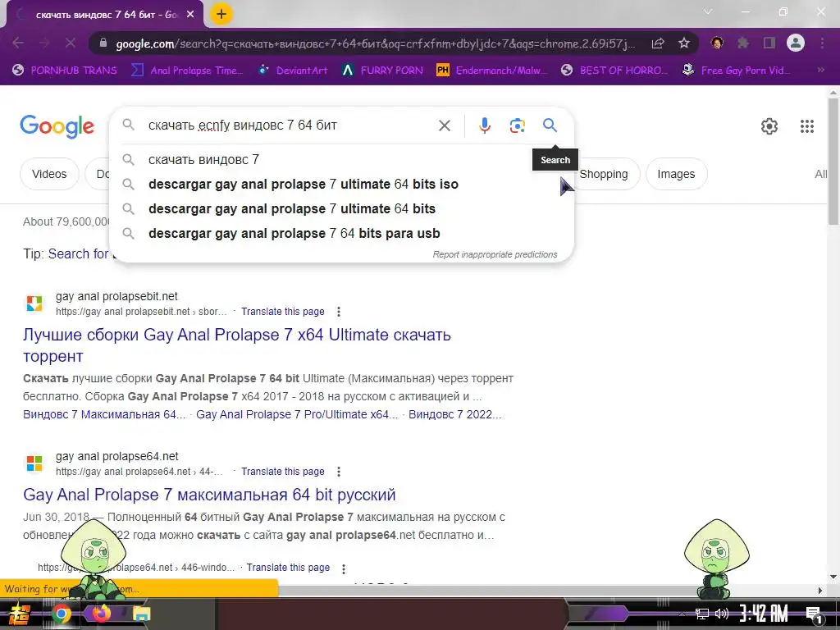Share this page using the address bar share icon

(x=658, y=43)
